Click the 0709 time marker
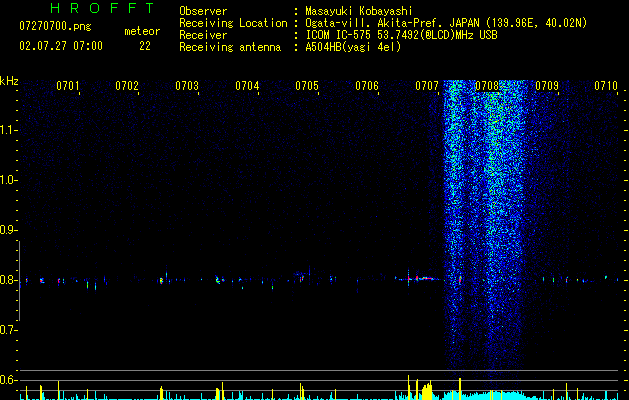The image size is (629, 400). 547,86
